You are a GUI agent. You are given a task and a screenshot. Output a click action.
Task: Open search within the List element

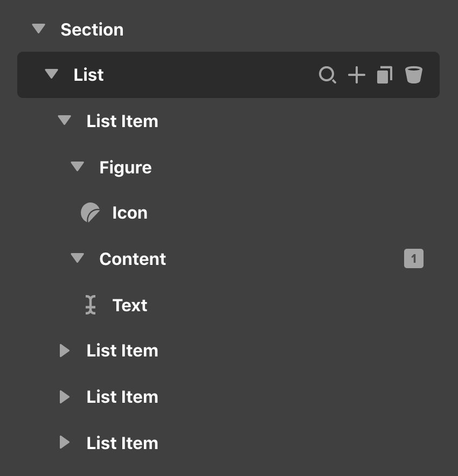(x=328, y=75)
